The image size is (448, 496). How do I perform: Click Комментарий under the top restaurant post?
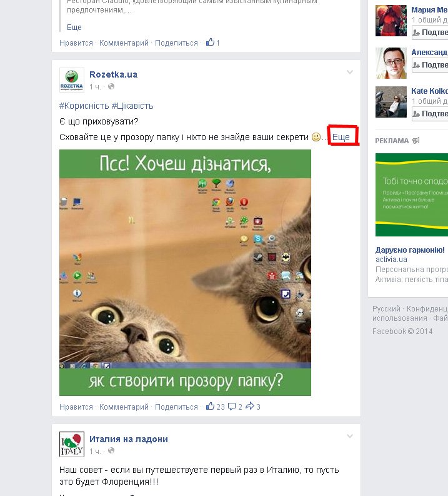click(124, 43)
